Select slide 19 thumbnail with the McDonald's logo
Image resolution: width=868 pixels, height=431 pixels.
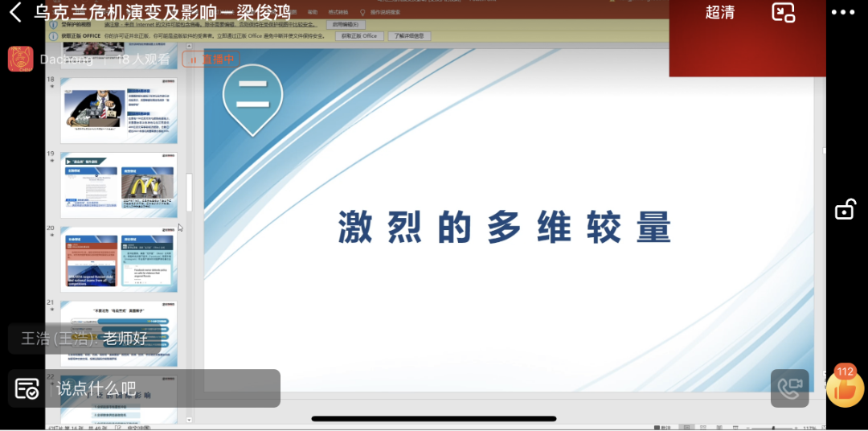tap(119, 185)
